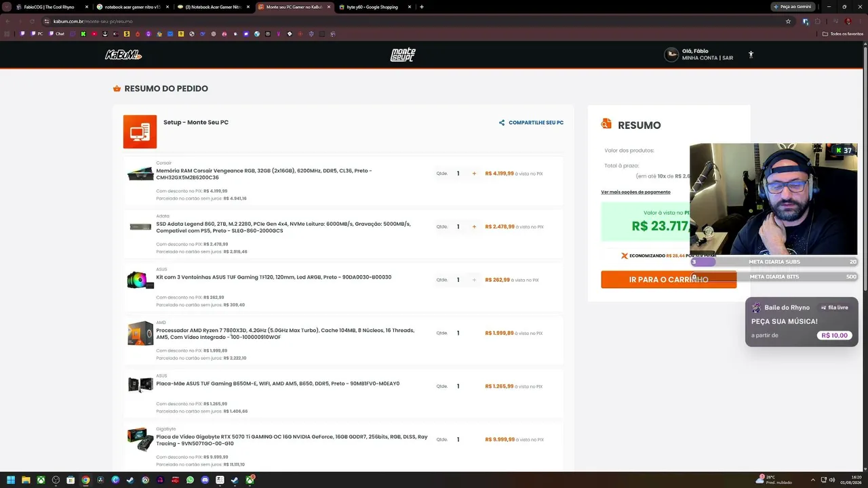Image resolution: width=868 pixels, height=488 pixels.
Task: Switch to notebook acer gamer nitro v15 tab
Action: tap(133, 7)
